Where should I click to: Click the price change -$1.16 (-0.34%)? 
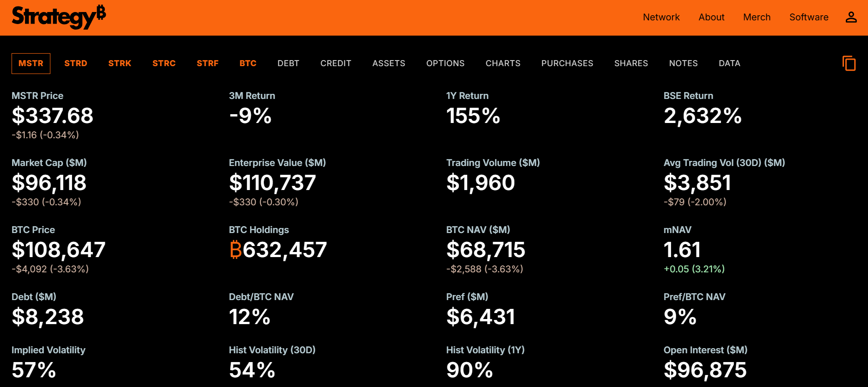click(x=45, y=135)
